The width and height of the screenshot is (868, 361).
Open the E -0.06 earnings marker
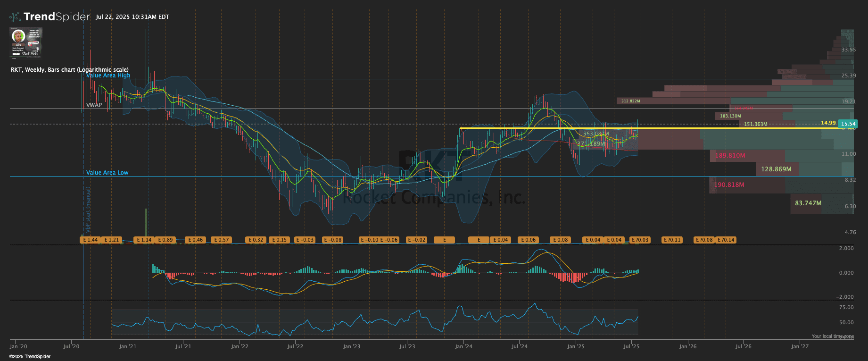coord(389,240)
